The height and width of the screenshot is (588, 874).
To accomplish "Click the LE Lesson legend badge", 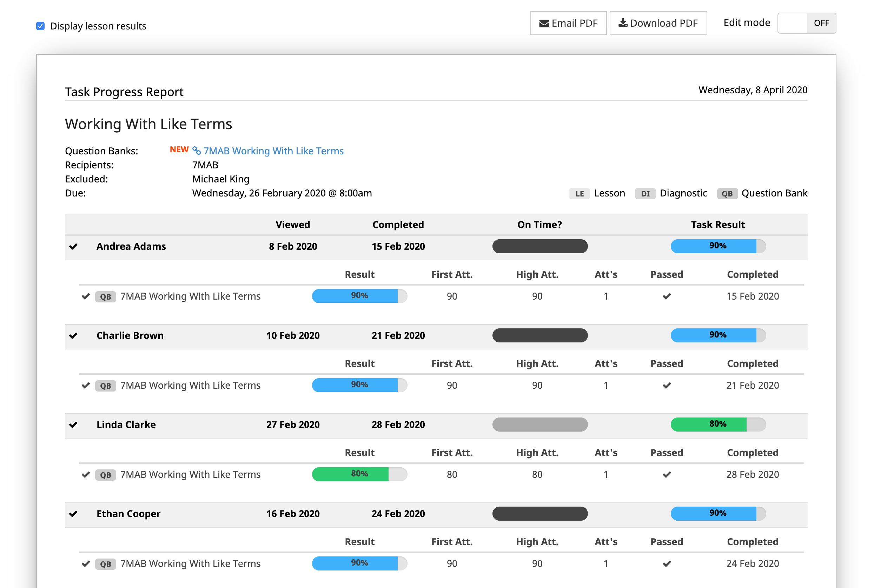I will [x=579, y=194].
